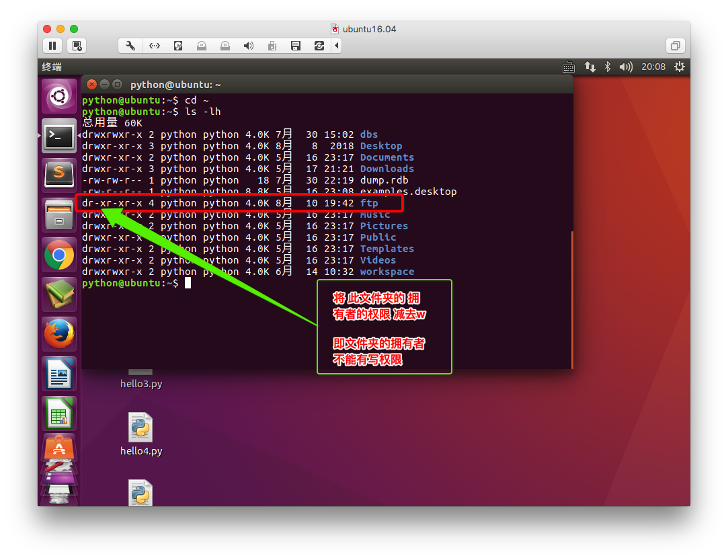Open the network indicator menu
The image size is (728, 560).
590,67
